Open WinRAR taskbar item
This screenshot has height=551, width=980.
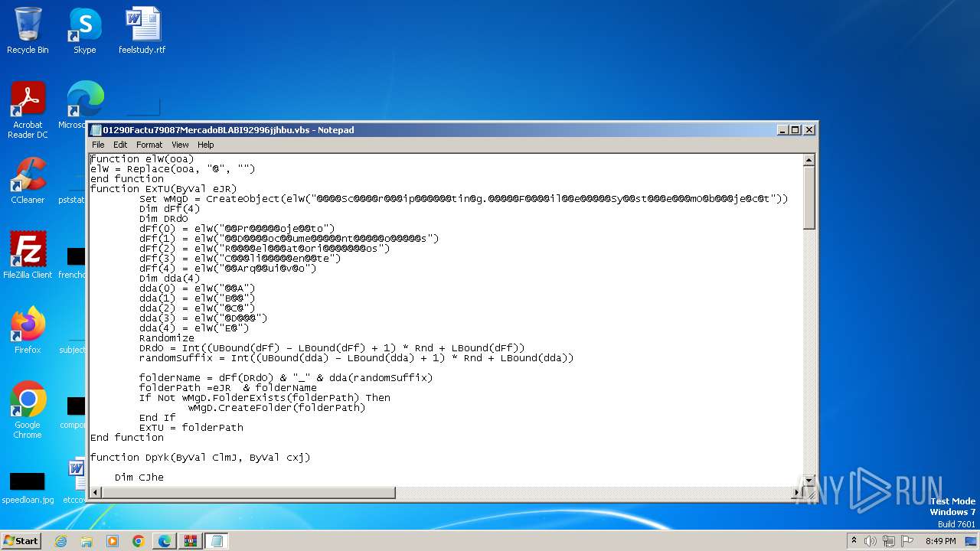tap(191, 541)
